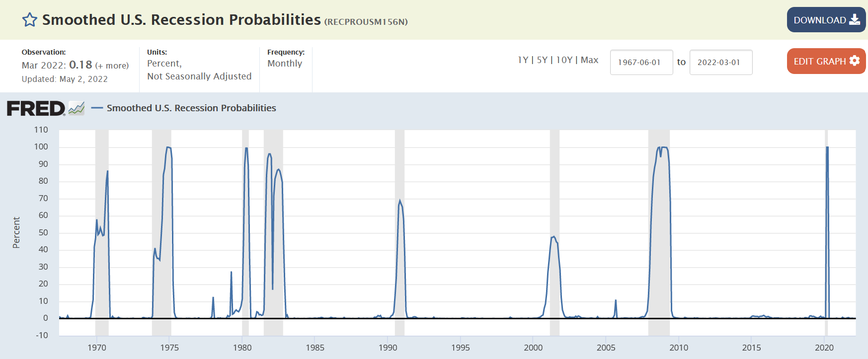Click the -10 y-axis label

pos(42,335)
